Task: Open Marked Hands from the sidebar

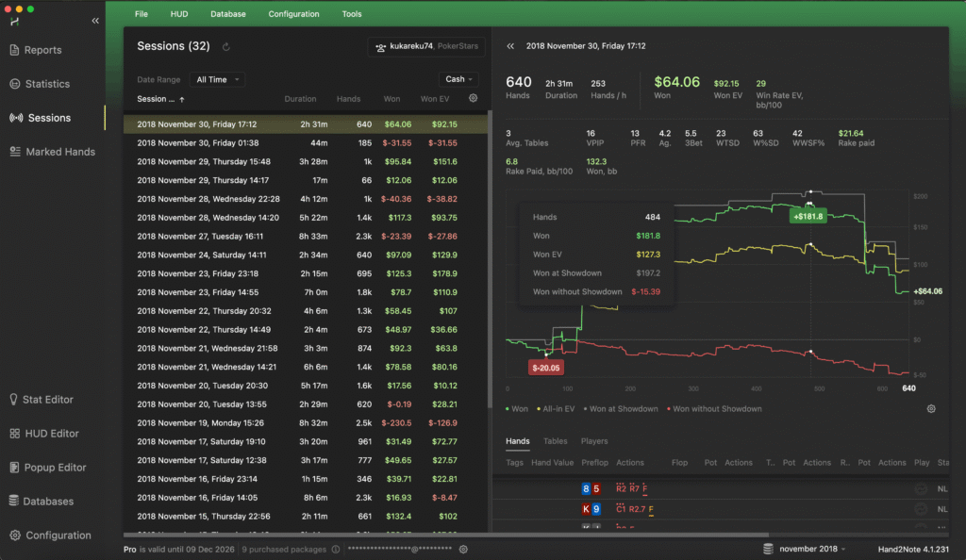Action: [59, 152]
